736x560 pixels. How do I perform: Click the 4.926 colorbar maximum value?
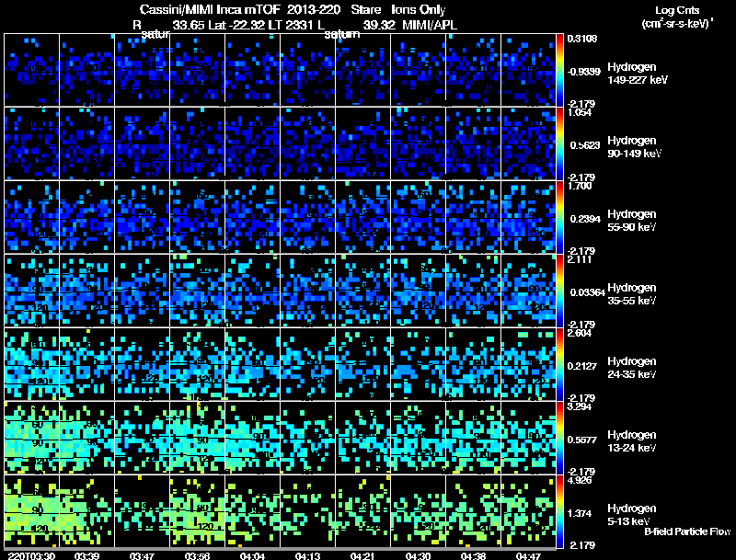point(577,478)
